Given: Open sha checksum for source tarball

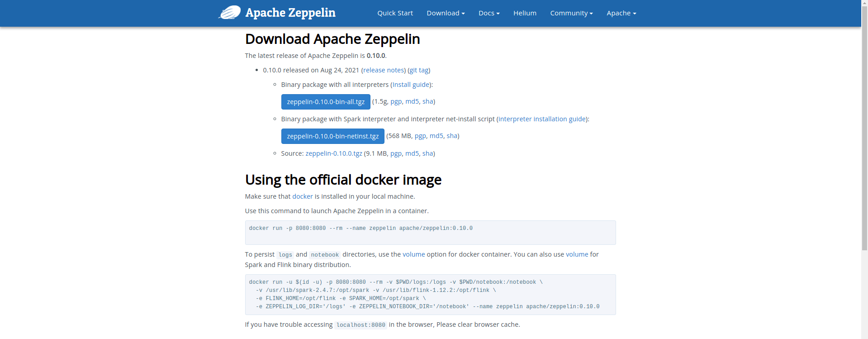Looking at the screenshot, I should coord(427,153).
